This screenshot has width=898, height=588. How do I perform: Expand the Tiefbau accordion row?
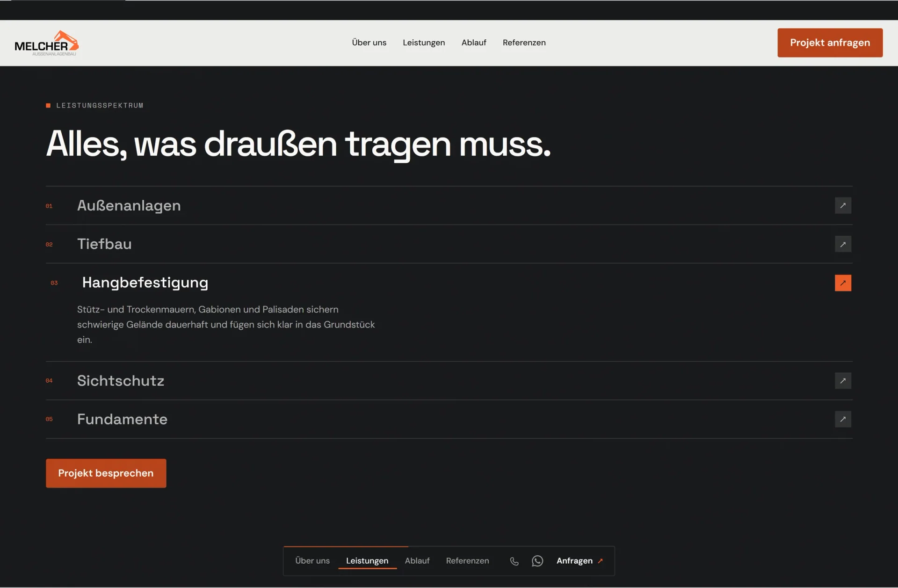[x=449, y=244]
